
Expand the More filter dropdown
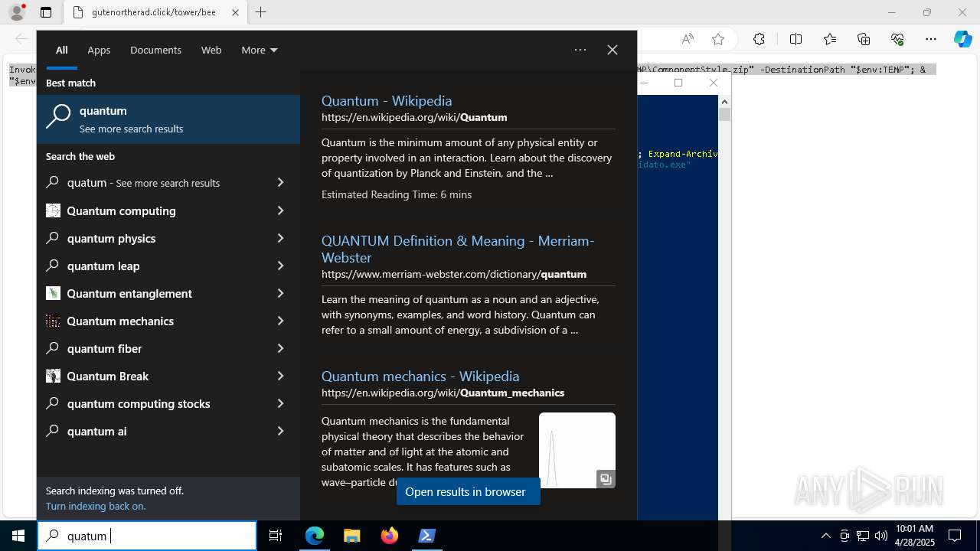[x=260, y=51]
